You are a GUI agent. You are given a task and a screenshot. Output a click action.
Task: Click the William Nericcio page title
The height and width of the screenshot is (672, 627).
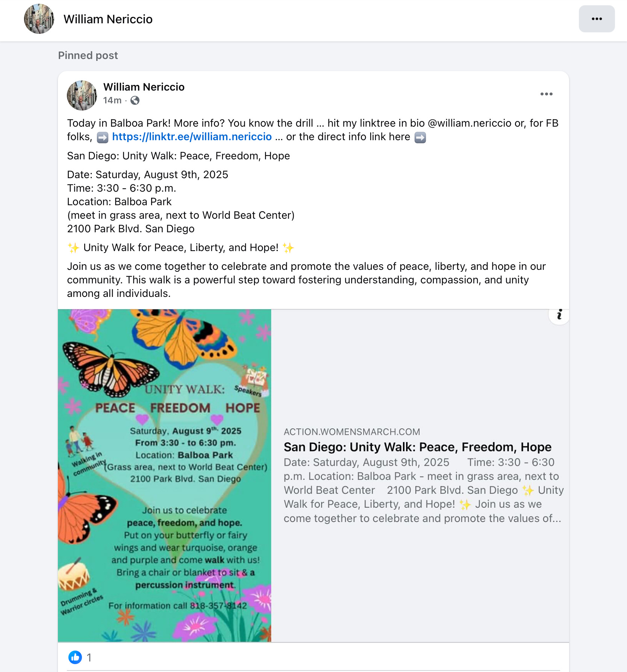(x=108, y=19)
